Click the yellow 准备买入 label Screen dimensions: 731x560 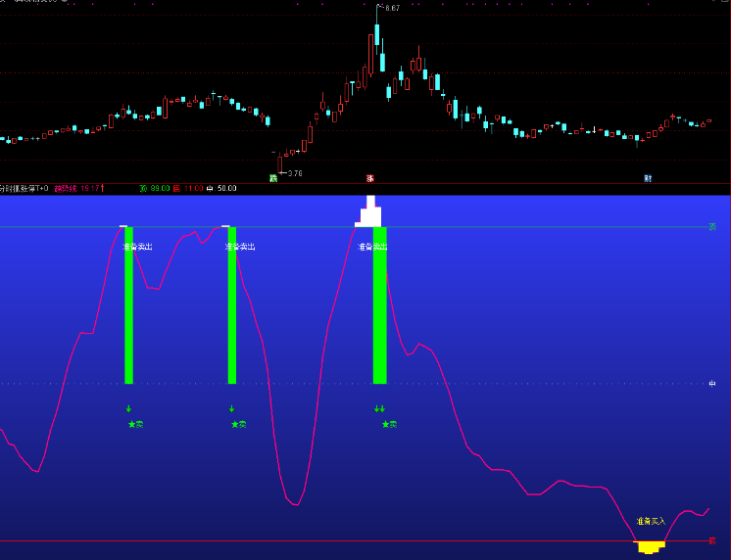(651, 522)
